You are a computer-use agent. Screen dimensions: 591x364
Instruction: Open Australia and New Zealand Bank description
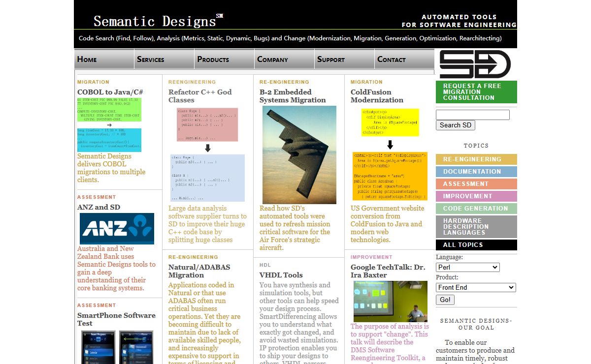coord(116,269)
